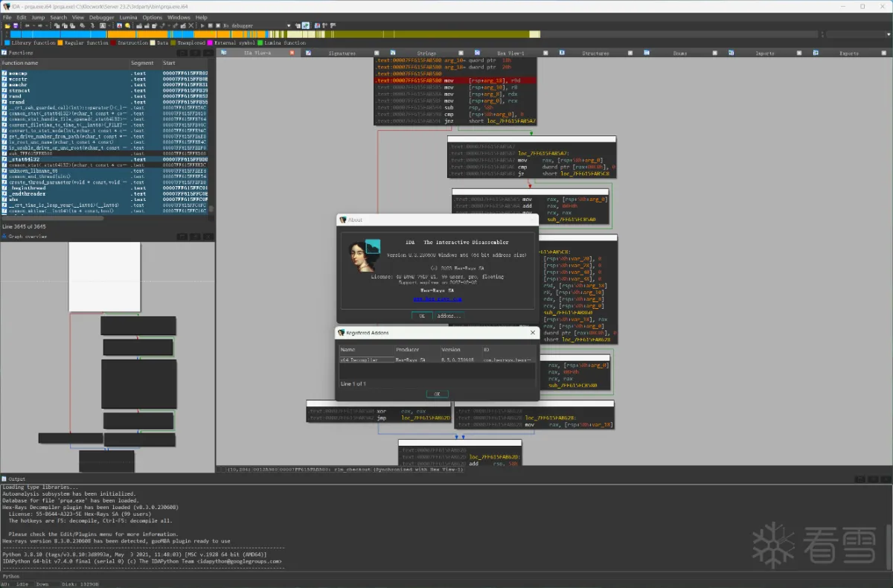Click the blue Library function legend swatch
This screenshot has width=893, height=588.
7,43
